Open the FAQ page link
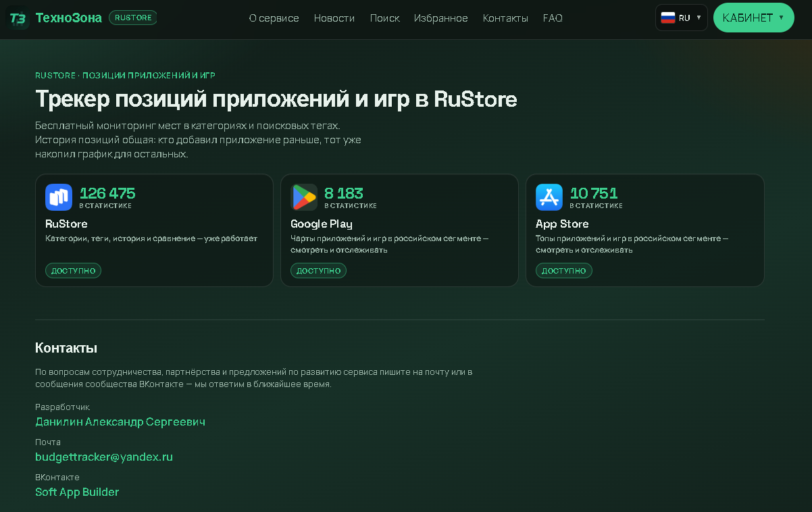The height and width of the screenshot is (512, 812). (x=553, y=18)
